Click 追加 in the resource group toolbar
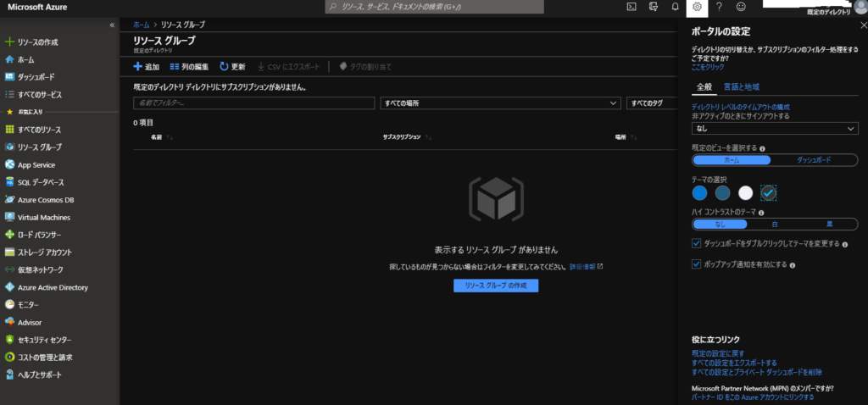 pyautogui.click(x=146, y=67)
